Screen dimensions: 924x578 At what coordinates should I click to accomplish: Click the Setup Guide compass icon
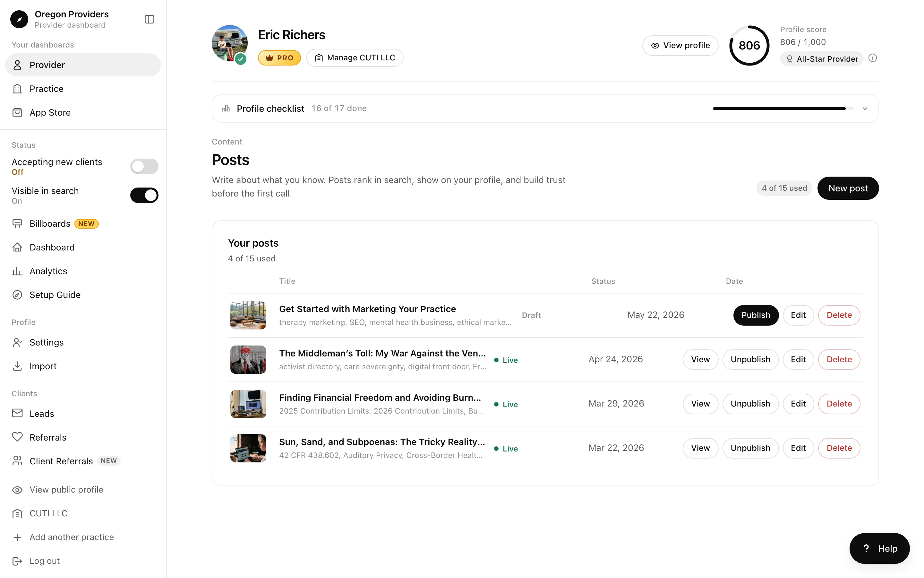click(x=17, y=295)
